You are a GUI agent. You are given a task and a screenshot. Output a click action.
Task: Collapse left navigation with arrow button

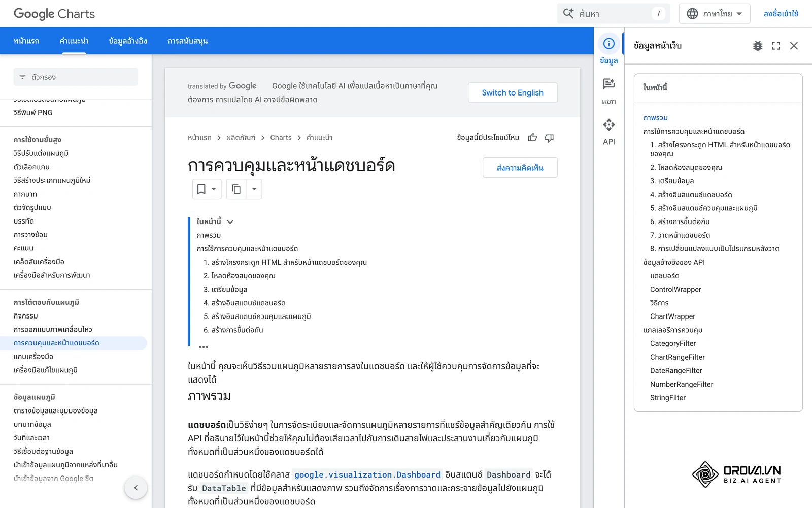click(136, 488)
